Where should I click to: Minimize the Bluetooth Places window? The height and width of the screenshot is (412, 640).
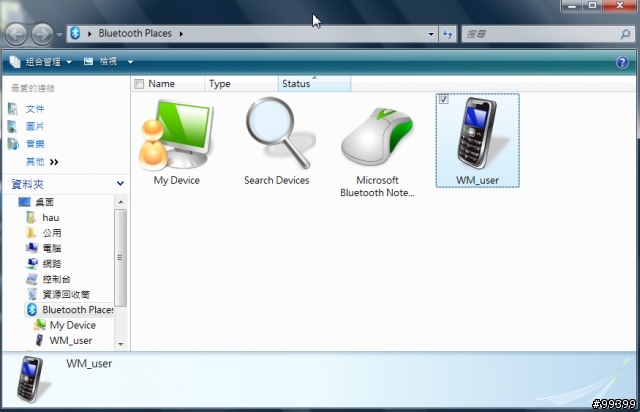click(x=572, y=6)
